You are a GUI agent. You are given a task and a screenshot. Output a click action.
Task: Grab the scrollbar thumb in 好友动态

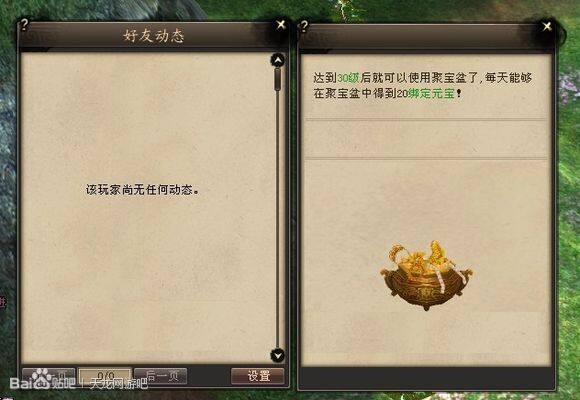coord(277,79)
